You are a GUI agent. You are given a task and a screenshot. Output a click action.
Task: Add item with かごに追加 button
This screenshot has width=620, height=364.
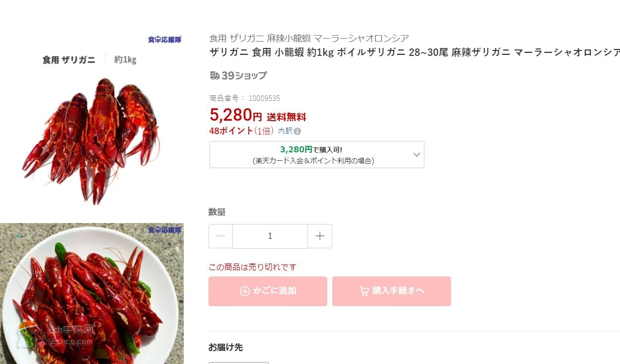268,291
